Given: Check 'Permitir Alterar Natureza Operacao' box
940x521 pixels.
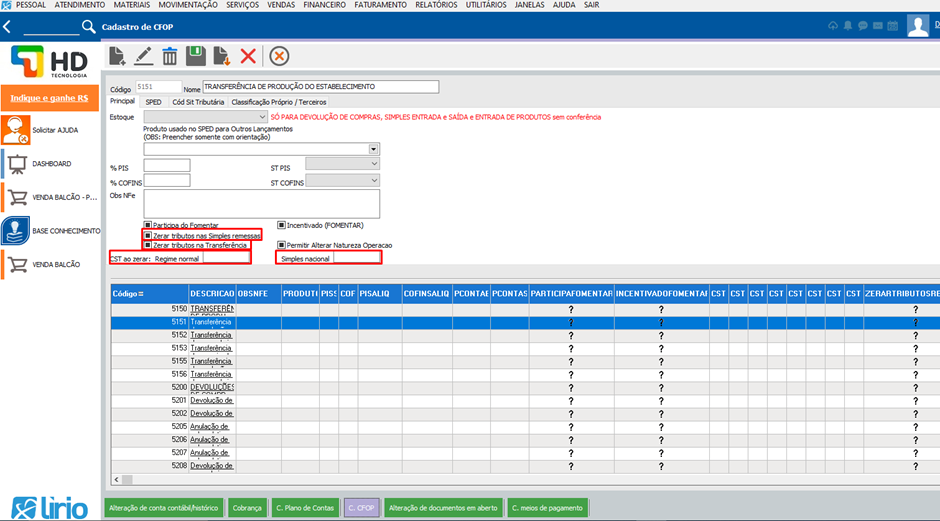Looking at the screenshot, I should (x=282, y=245).
